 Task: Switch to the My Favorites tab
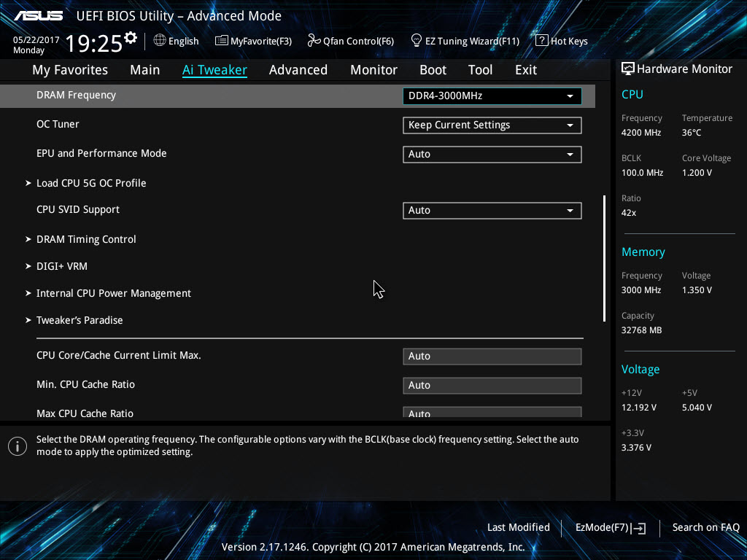pos(70,70)
